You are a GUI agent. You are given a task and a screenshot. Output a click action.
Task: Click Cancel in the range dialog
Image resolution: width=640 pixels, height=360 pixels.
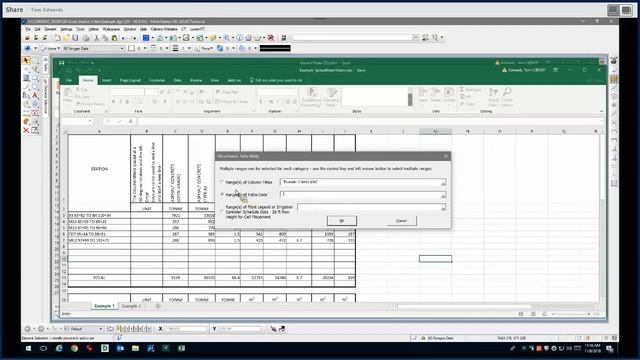(402, 221)
